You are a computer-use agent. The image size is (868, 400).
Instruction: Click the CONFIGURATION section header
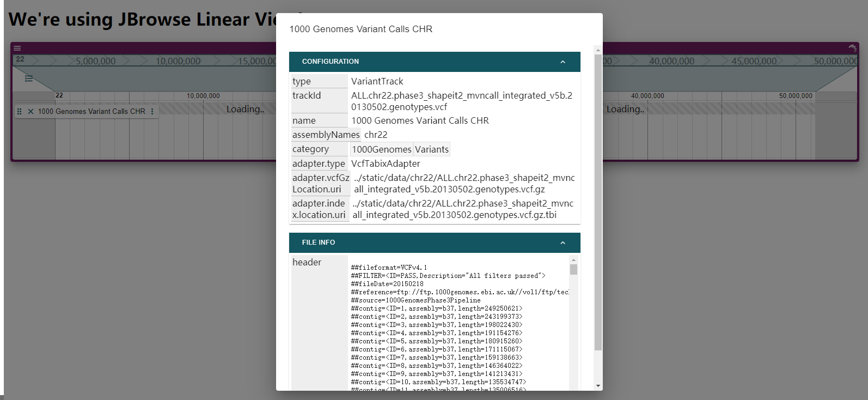pyautogui.click(x=435, y=62)
